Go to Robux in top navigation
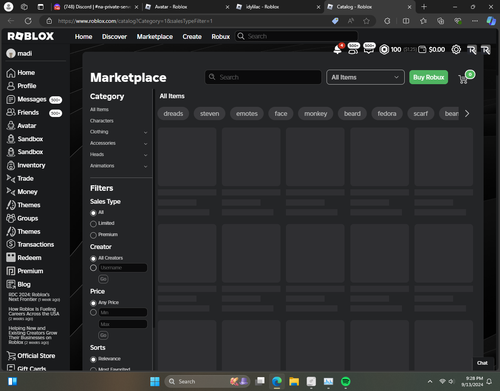 (x=221, y=37)
